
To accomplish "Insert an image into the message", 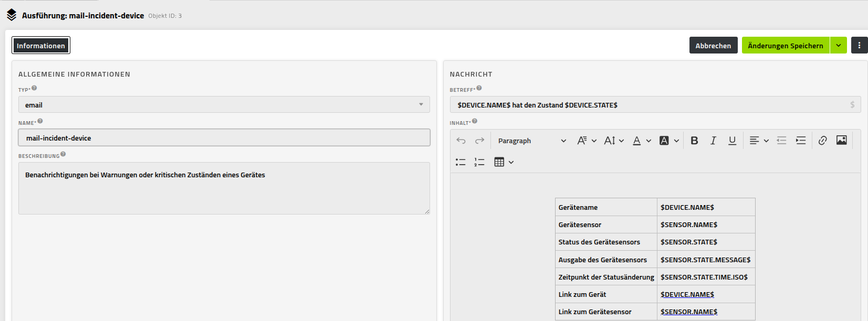I will tap(841, 140).
